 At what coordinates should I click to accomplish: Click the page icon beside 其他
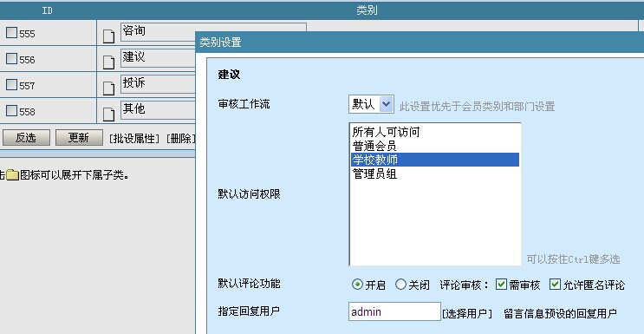pos(108,115)
